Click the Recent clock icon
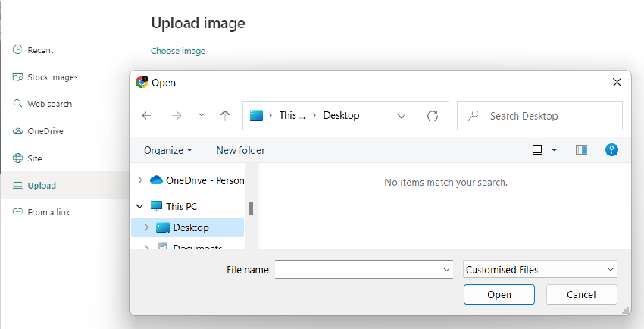This screenshot has height=329, width=644. click(x=17, y=50)
